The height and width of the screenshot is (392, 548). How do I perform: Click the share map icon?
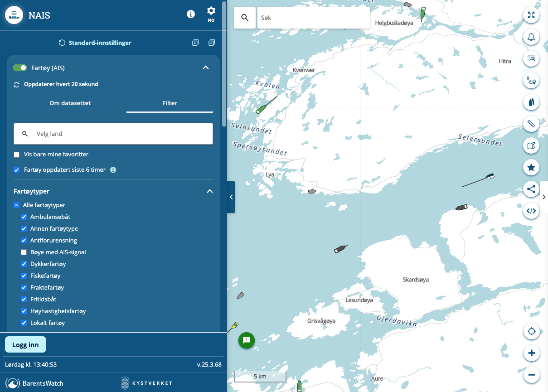coord(531,189)
